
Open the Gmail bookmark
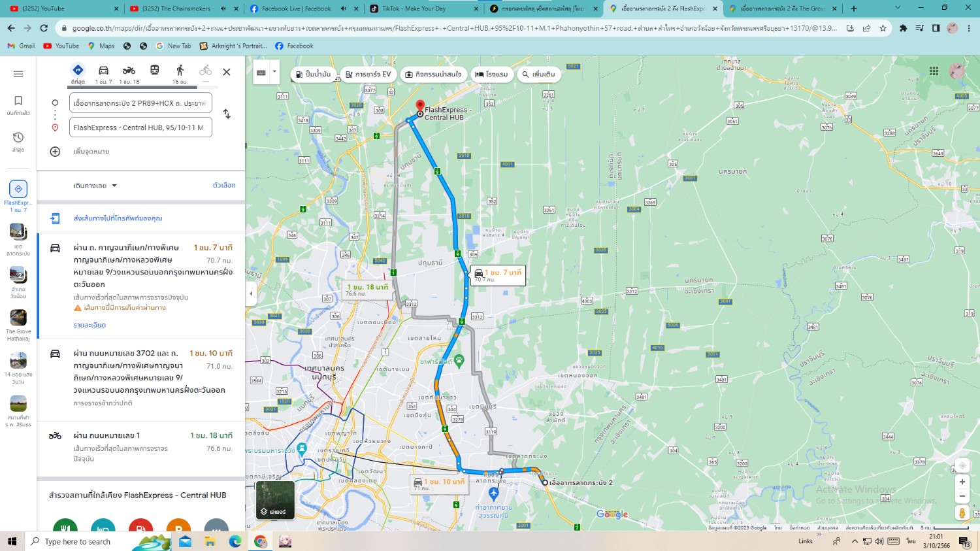pos(21,46)
